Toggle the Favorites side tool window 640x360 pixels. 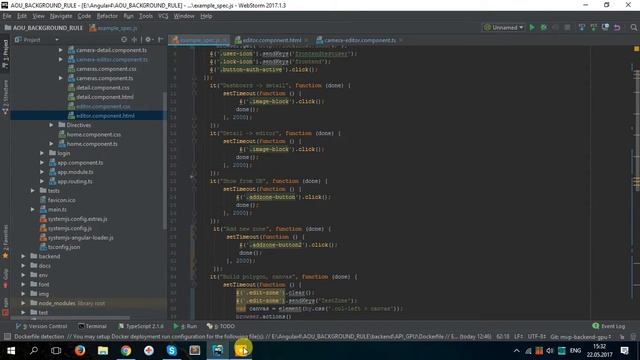(x=5, y=242)
